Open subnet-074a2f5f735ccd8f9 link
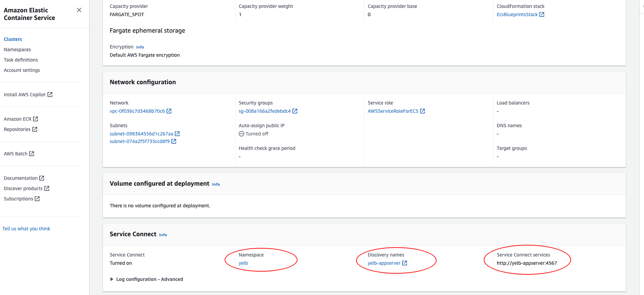This screenshot has width=644, height=295. pos(140,141)
